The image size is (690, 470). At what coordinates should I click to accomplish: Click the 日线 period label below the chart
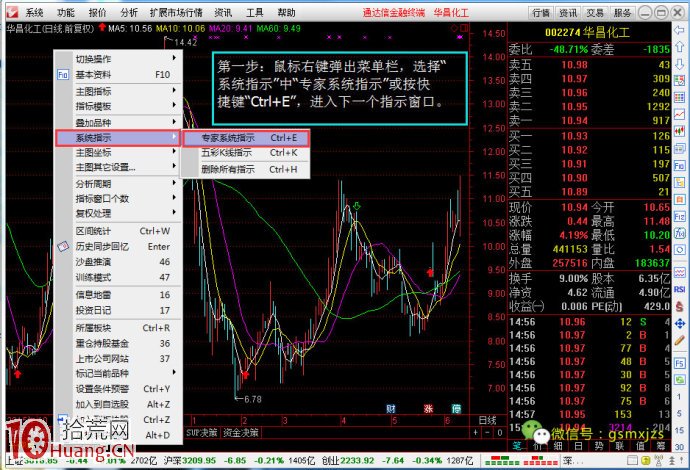click(488, 420)
